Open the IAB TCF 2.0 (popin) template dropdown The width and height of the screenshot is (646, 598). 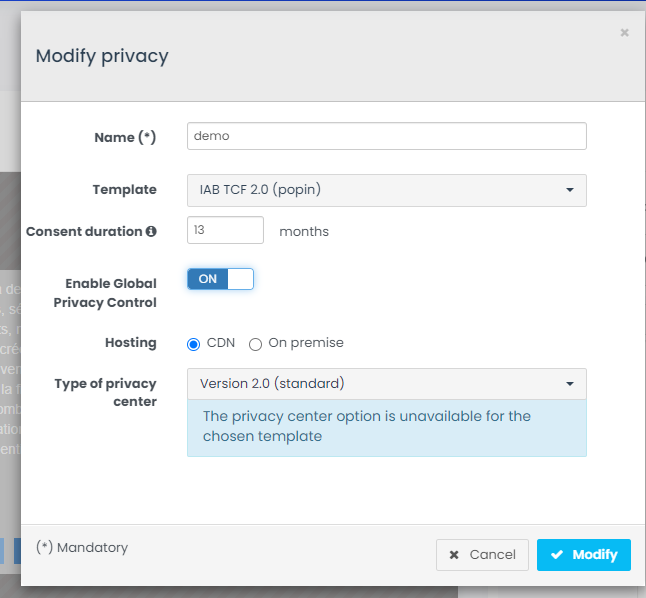pyautogui.click(x=386, y=190)
